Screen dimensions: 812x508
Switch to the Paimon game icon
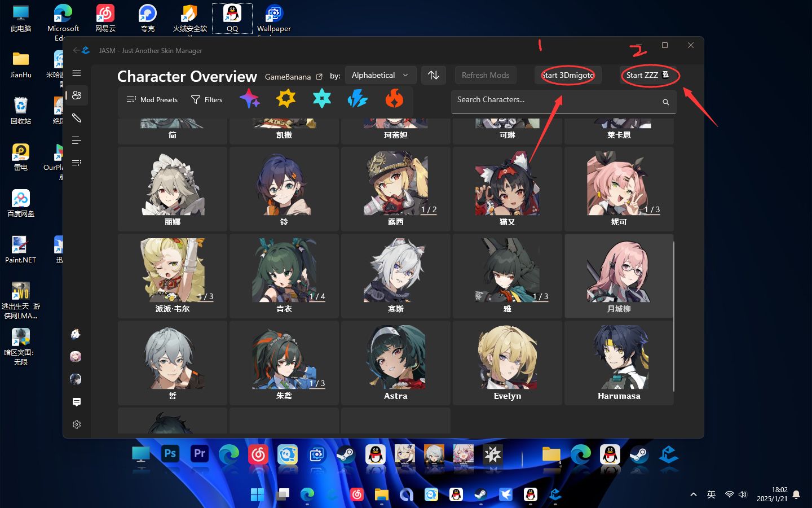point(76,334)
